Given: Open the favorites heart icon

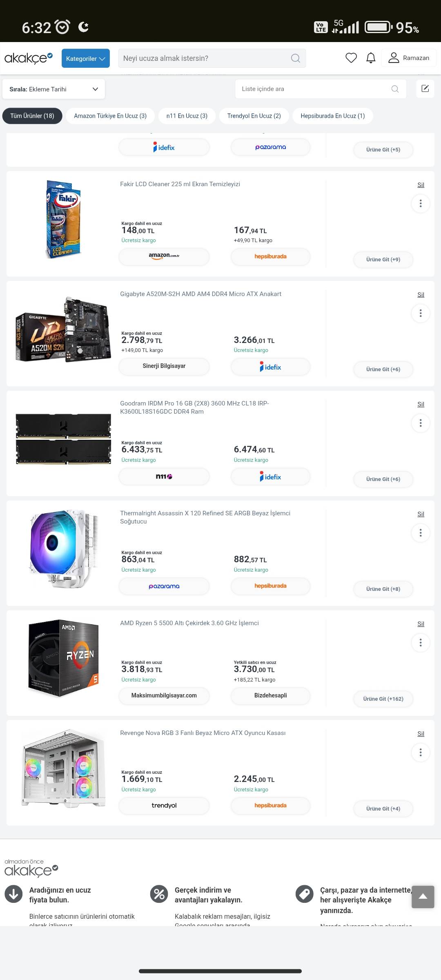Looking at the screenshot, I should pos(351,58).
